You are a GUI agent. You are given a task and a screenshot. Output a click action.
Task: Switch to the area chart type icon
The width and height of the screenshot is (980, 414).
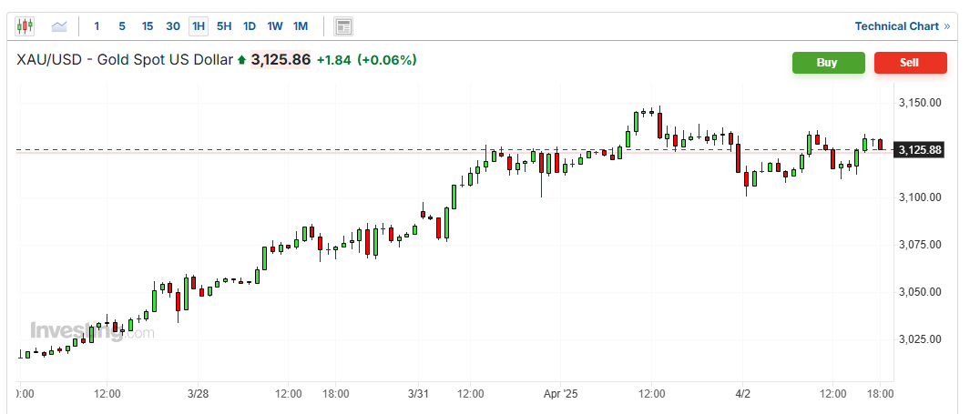[x=59, y=26]
